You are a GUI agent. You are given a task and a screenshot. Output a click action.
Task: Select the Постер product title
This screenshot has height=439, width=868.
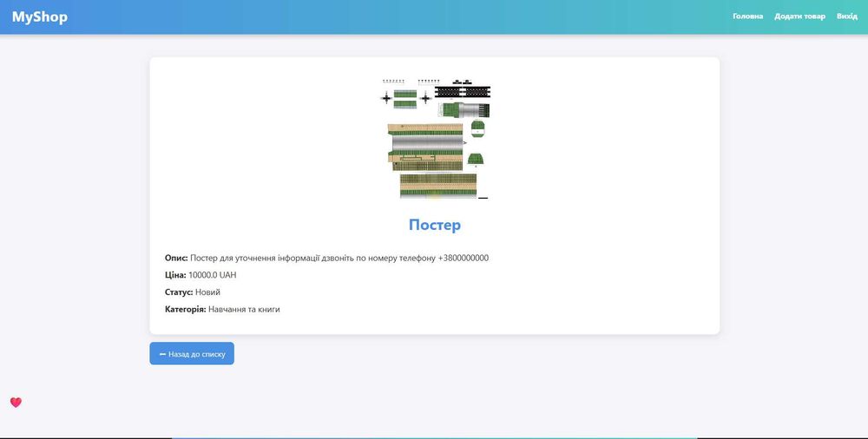[x=435, y=225]
